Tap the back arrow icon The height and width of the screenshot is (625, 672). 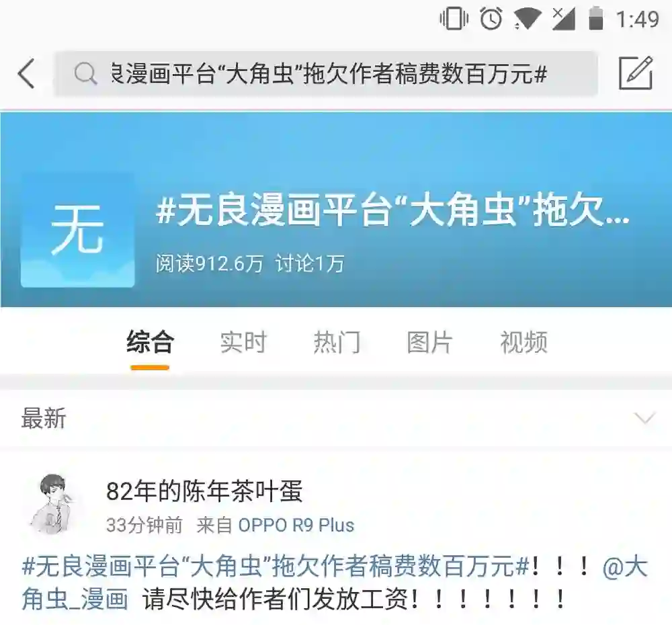[26, 74]
